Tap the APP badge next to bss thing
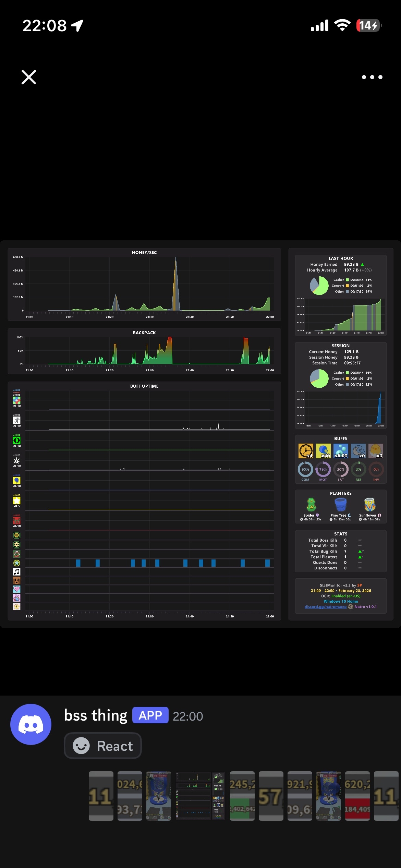This screenshot has height=868, width=401. 150,715
